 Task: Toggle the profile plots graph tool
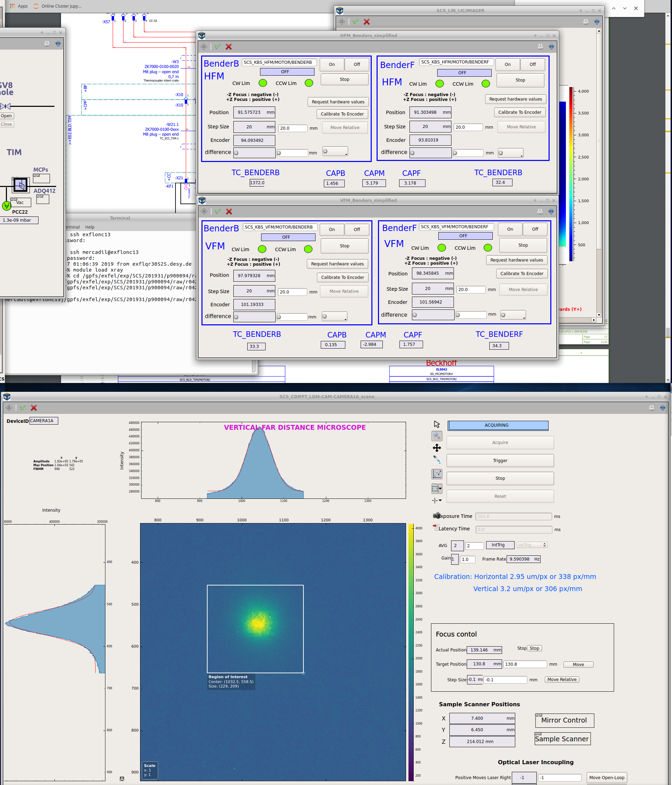coord(437,474)
